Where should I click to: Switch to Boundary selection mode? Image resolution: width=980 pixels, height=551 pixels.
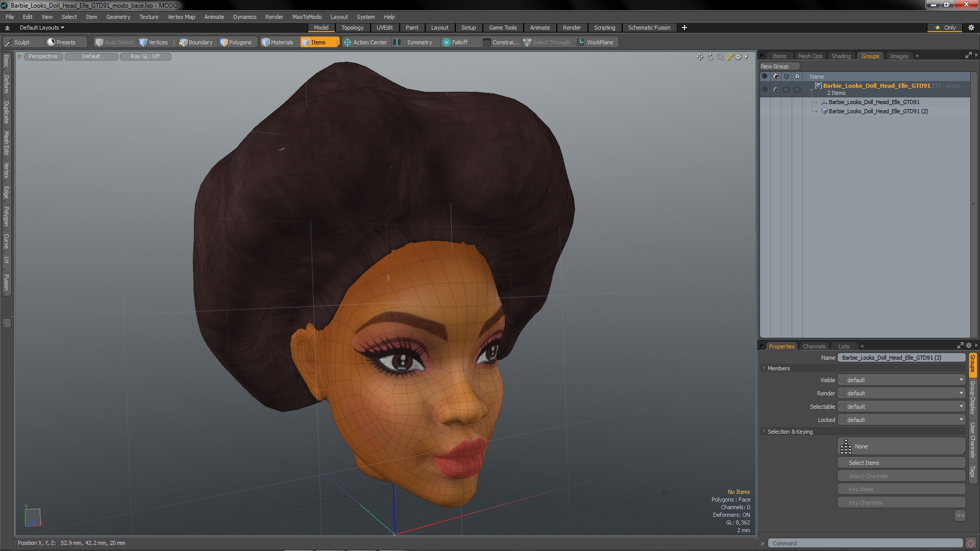(x=196, y=42)
